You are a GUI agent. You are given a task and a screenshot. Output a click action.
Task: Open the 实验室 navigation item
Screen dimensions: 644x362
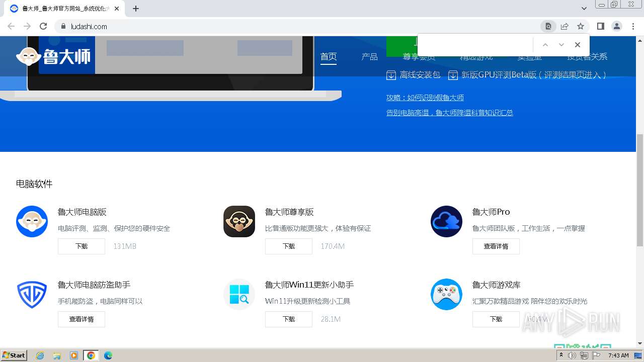(x=530, y=57)
